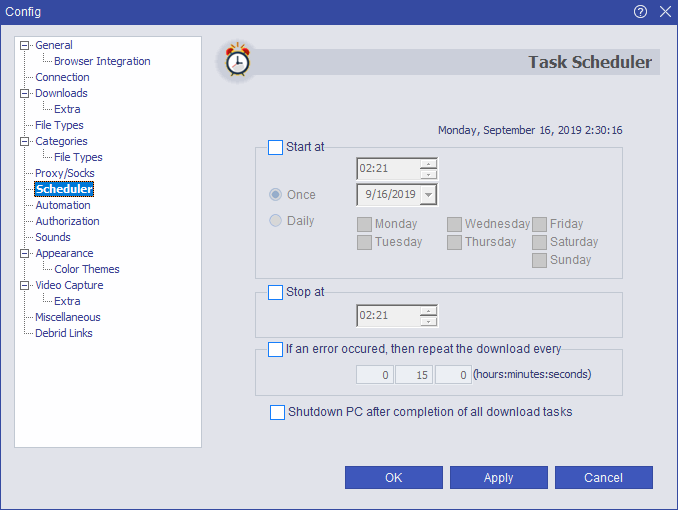678x510 pixels.
Task: Tick the Friday checkbox
Action: [x=539, y=224]
